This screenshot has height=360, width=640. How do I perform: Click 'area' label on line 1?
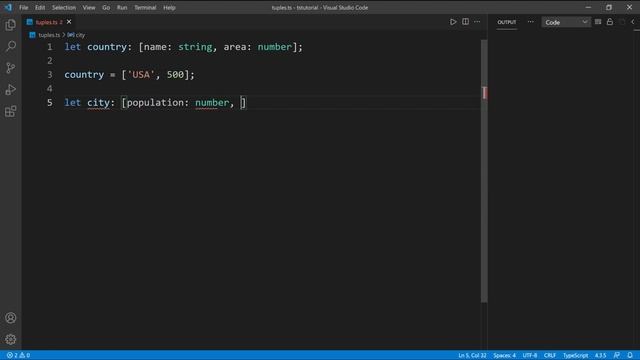click(x=235, y=47)
